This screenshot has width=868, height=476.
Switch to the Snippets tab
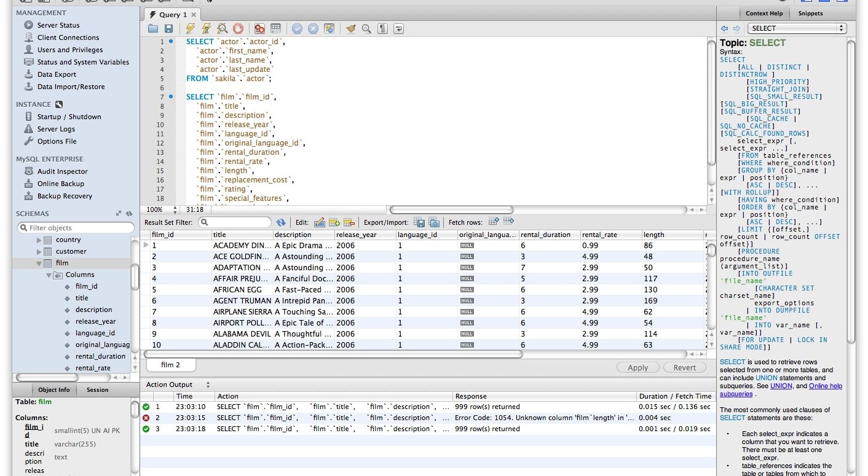click(810, 13)
